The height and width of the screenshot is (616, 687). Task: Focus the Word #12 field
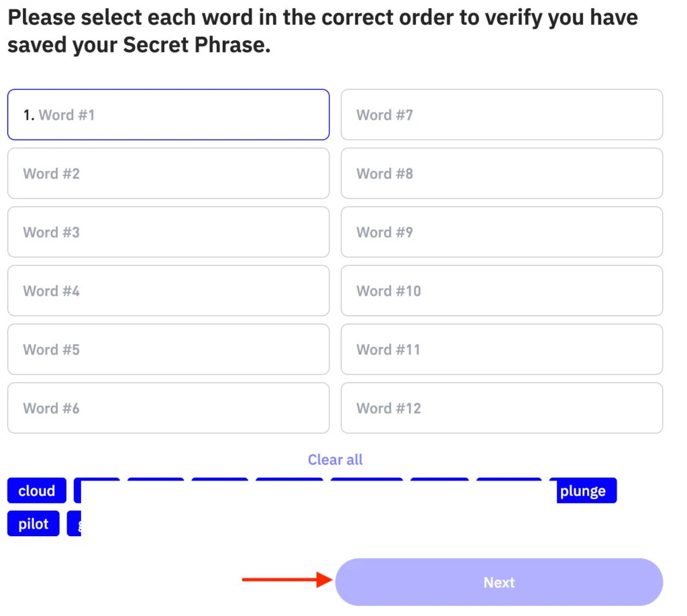point(502,408)
